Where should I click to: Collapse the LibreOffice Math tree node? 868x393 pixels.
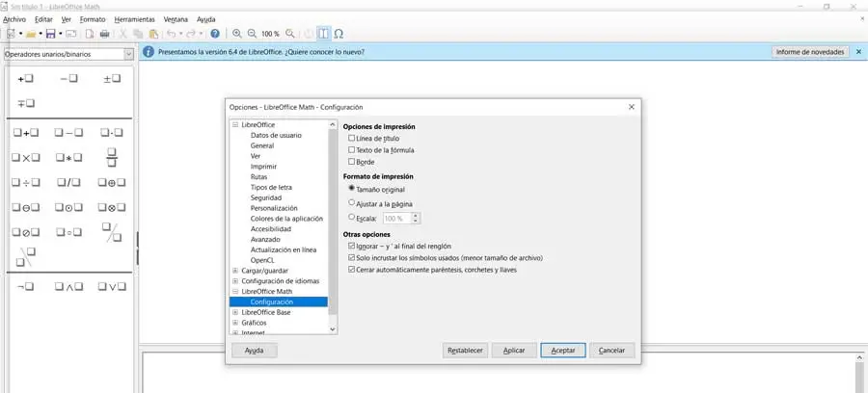click(235, 291)
